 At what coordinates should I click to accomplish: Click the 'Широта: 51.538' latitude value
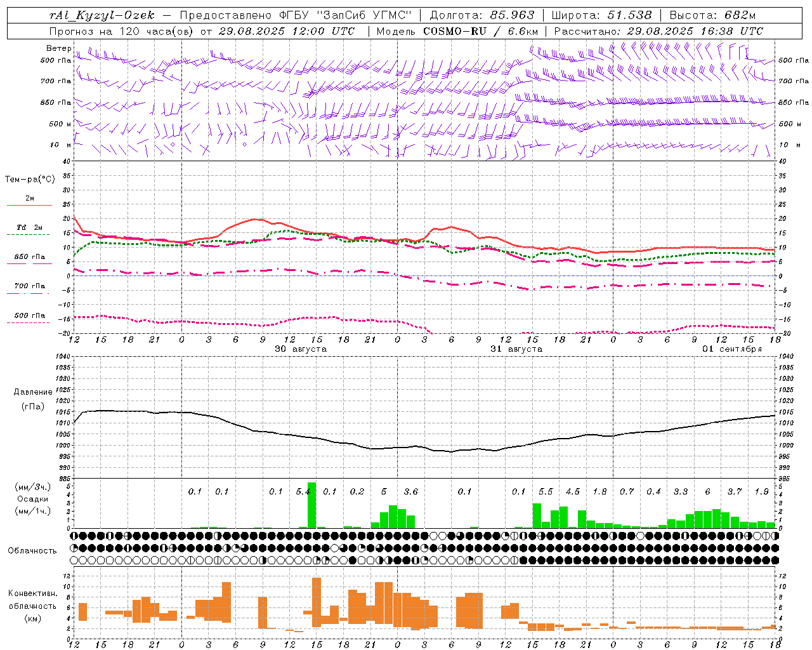[x=601, y=15]
